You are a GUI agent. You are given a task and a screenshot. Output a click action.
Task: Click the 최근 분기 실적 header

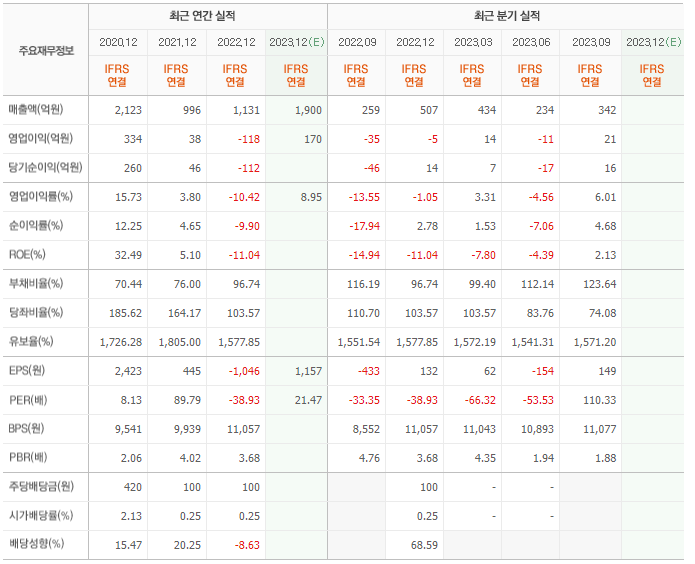coord(507,16)
